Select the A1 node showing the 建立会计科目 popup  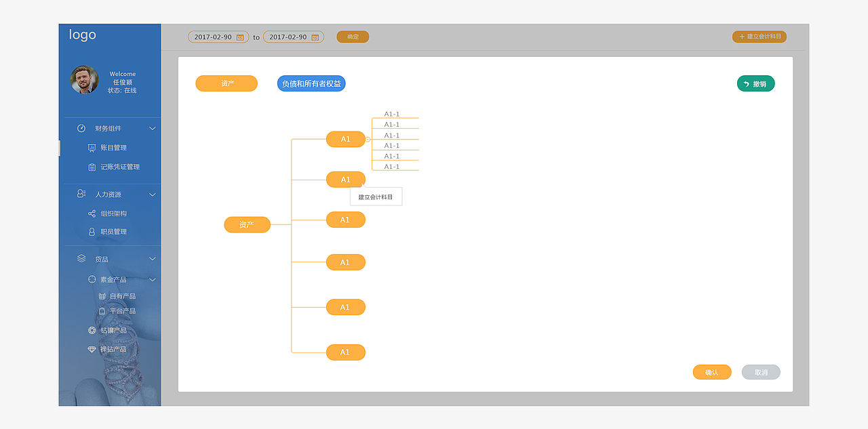[346, 180]
